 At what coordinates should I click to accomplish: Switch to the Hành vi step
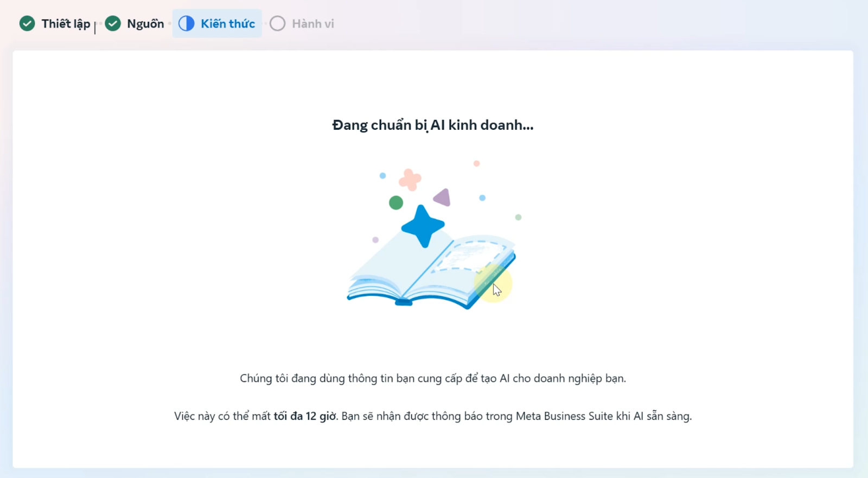pos(313,23)
